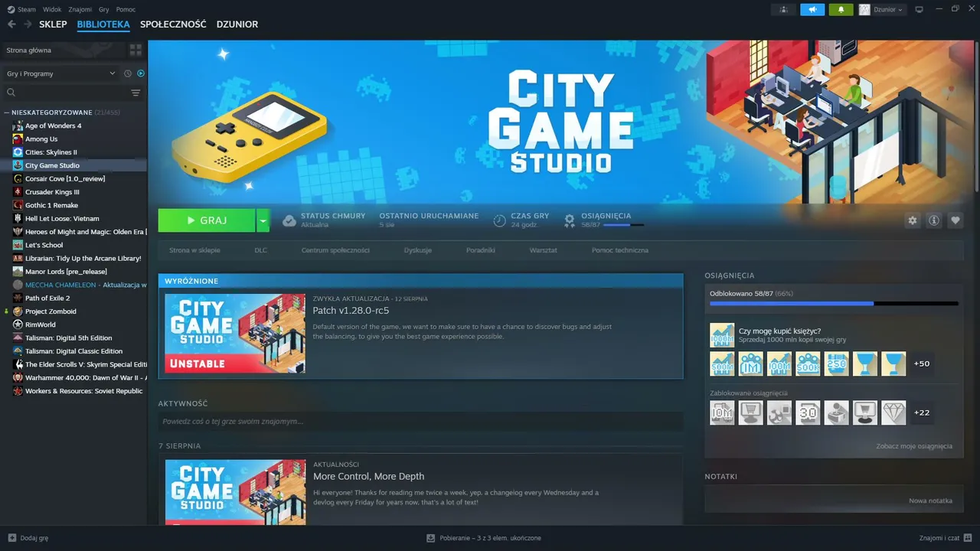This screenshot has width=980, height=551.
Task: Click the Add game plus icon
Action: pyautogui.click(x=11, y=538)
